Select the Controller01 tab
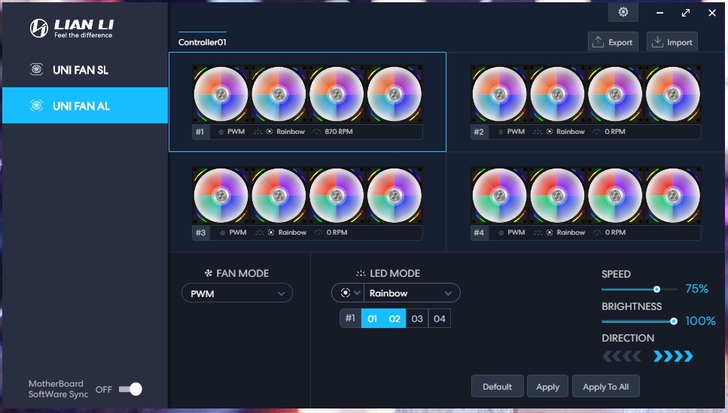728x413 pixels. pyautogui.click(x=202, y=42)
